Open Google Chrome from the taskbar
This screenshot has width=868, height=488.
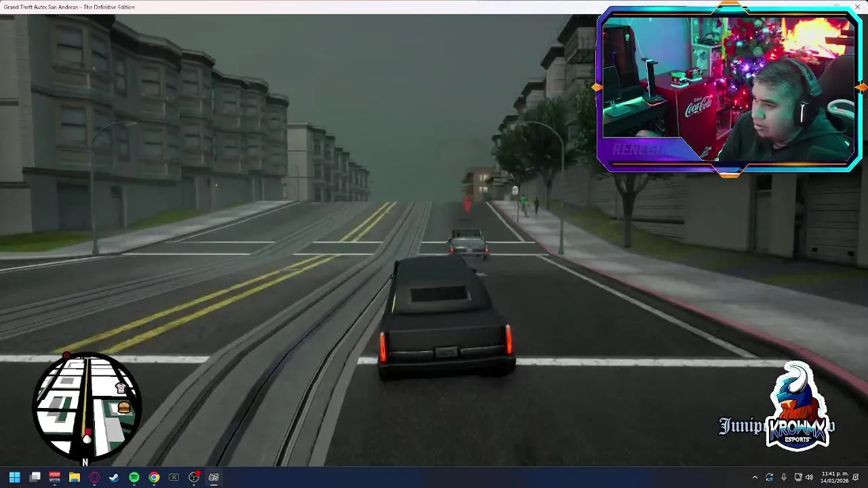tap(154, 477)
